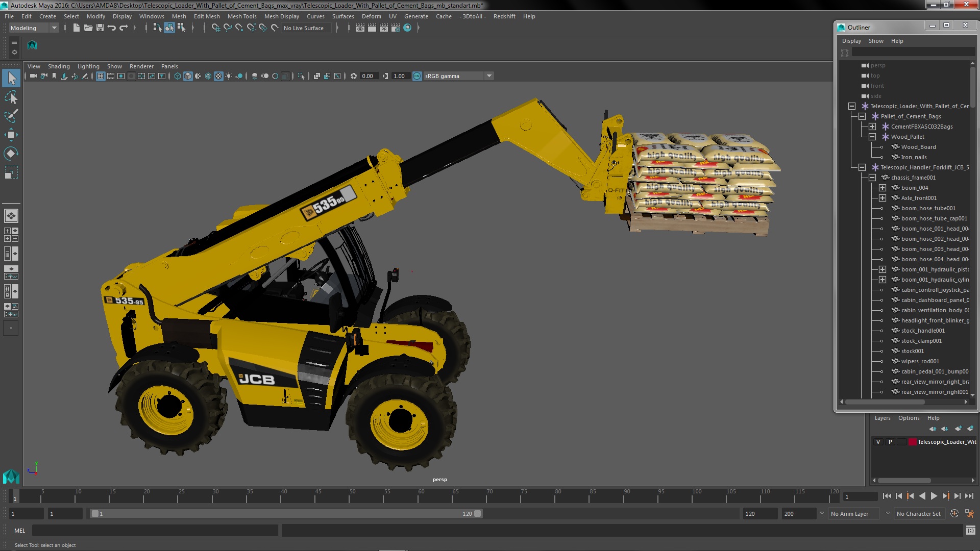The height and width of the screenshot is (551, 980).
Task: Toggle wireframe shading cube icon
Action: (x=178, y=76)
